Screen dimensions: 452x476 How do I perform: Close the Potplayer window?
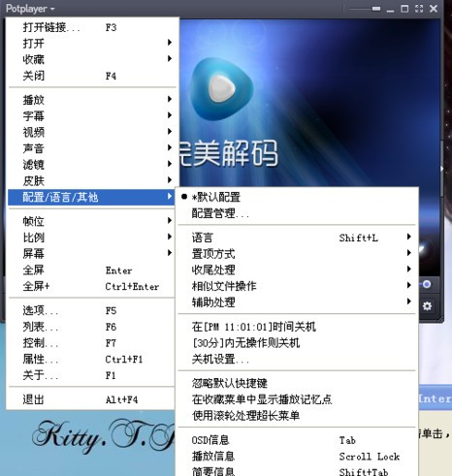pyautogui.click(x=434, y=9)
